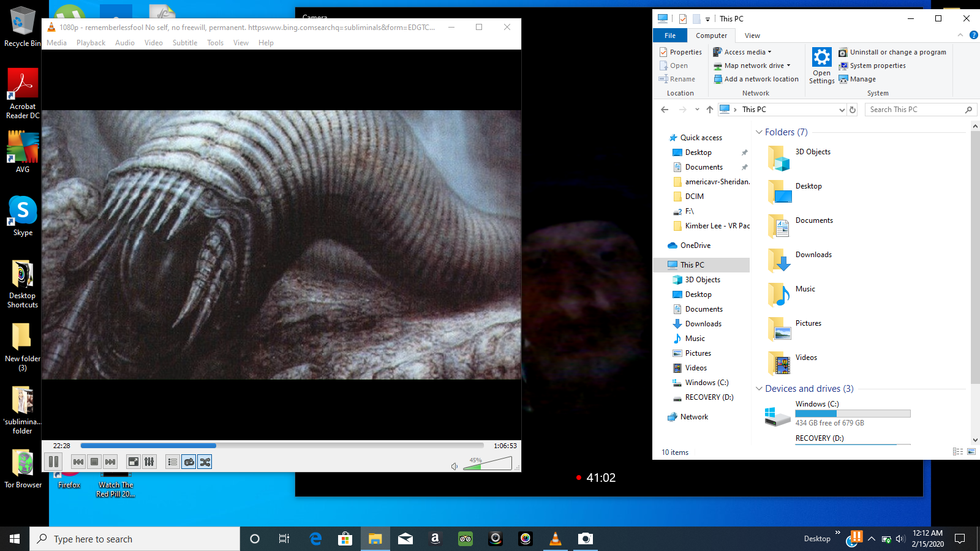Skip to next media in VLC
Screen dimensions: 980x551
click(x=110, y=462)
